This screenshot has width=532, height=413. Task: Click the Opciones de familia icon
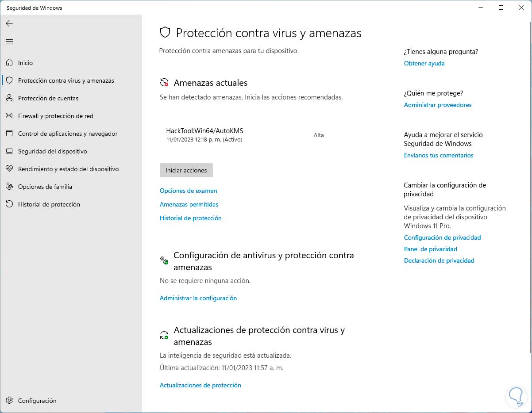click(9, 187)
